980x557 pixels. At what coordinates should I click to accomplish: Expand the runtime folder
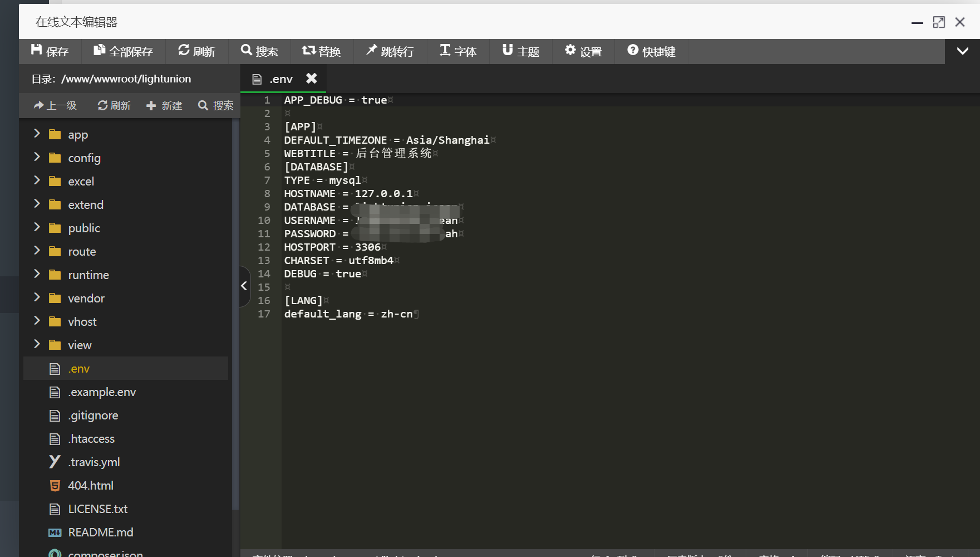[x=37, y=274]
